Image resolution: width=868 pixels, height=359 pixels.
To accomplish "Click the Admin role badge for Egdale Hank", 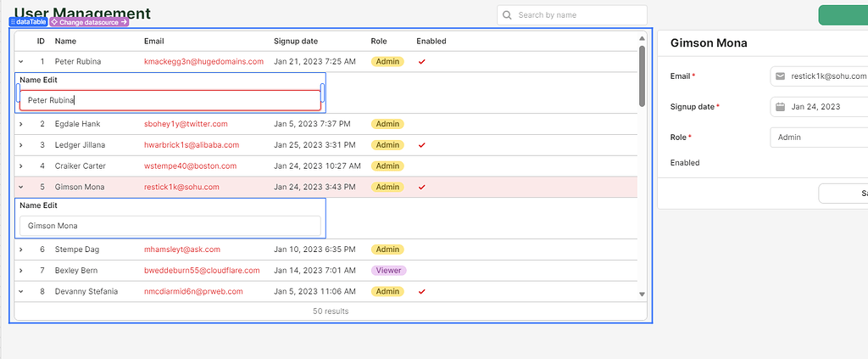I will (x=387, y=124).
